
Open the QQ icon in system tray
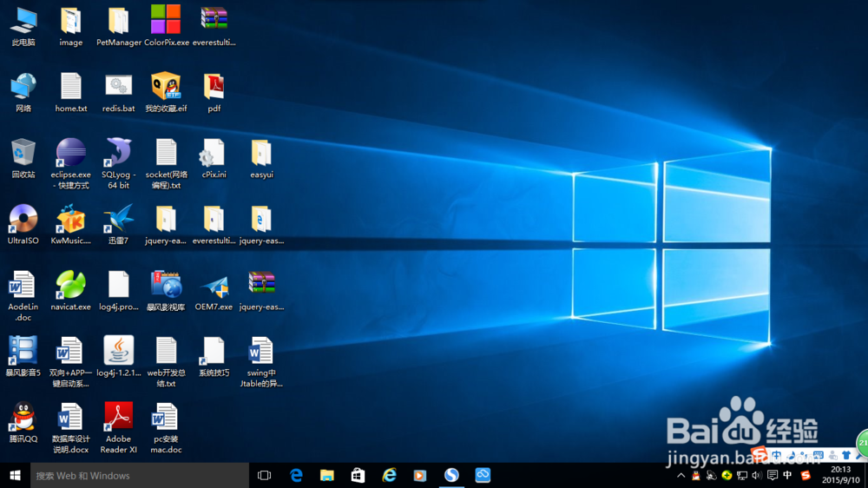point(696,475)
